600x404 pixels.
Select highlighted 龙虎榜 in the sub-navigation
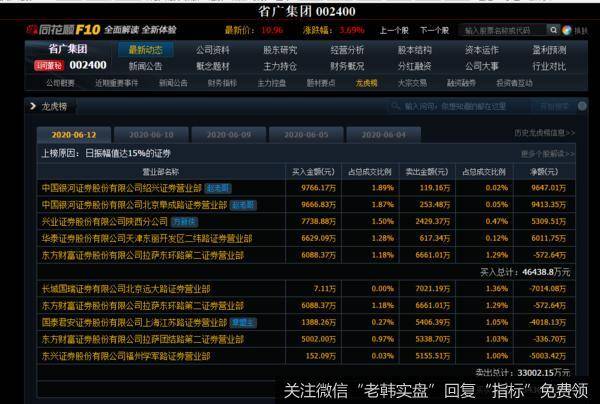point(367,83)
